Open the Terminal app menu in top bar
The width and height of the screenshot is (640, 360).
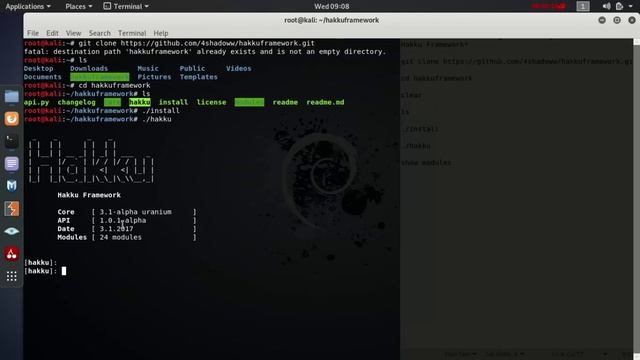126,6
